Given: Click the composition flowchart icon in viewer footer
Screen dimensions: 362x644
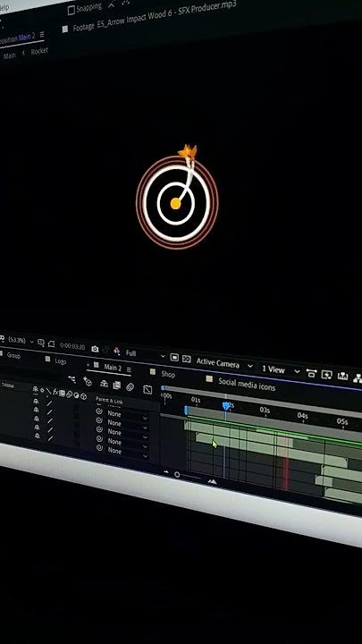Looking at the screenshot, I should pyautogui.click(x=357, y=377).
